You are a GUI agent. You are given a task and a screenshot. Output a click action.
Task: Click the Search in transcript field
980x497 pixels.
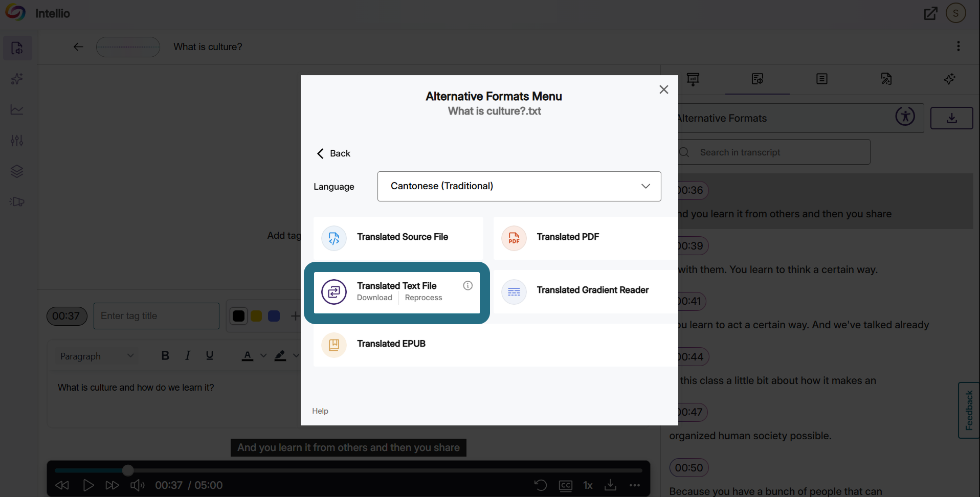pos(772,152)
